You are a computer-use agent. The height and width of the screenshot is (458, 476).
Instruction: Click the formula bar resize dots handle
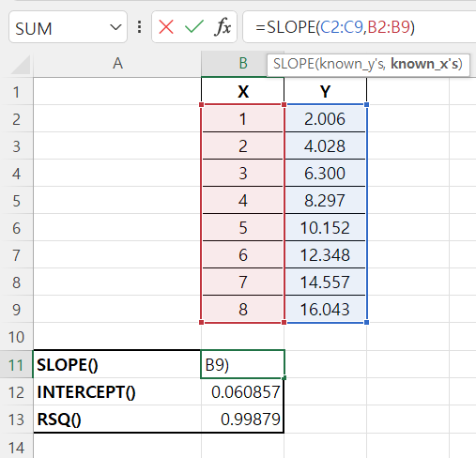click(140, 27)
